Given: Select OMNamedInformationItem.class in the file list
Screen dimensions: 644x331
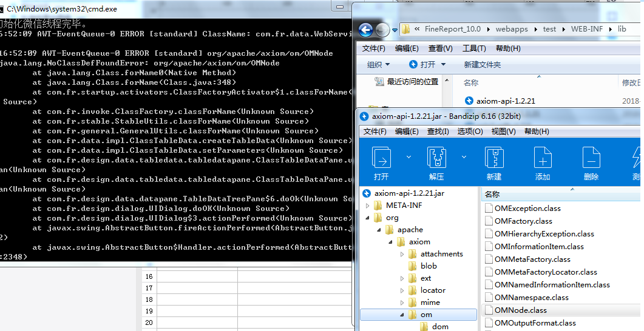Looking at the screenshot, I should [552, 285].
